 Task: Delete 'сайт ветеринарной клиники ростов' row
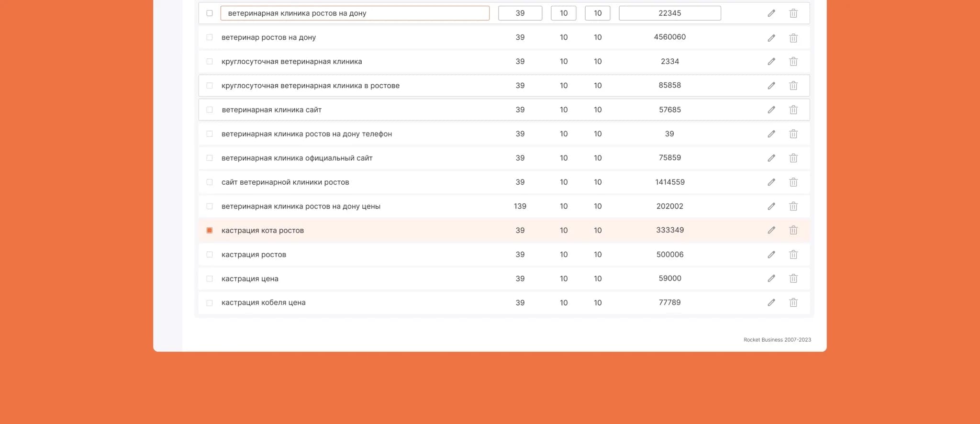[793, 182]
